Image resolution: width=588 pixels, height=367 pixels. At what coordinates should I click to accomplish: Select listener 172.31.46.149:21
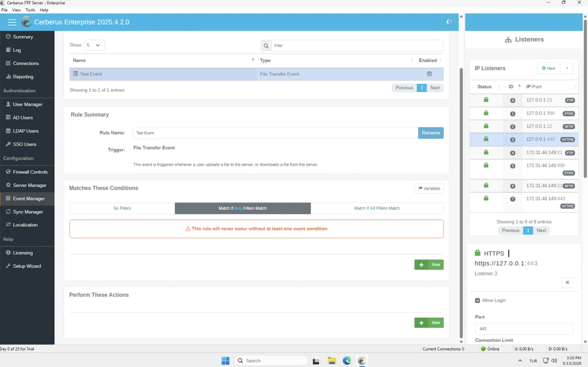click(524, 153)
